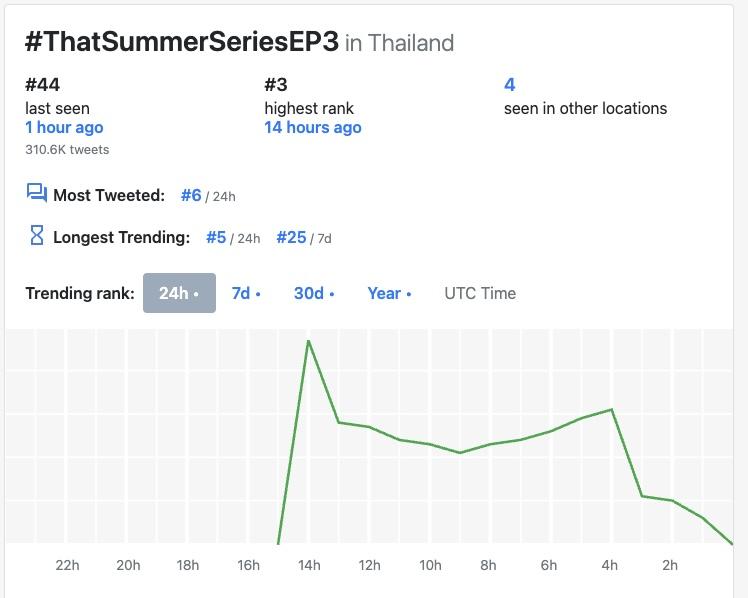
Task: Click the '1 hour ago' last seen link
Action: [64, 128]
